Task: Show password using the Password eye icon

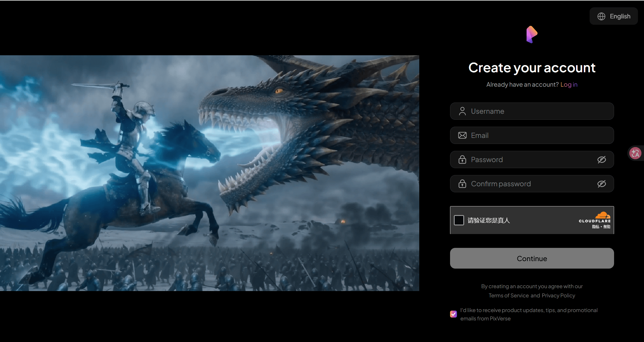Action: click(x=601, y=159)
